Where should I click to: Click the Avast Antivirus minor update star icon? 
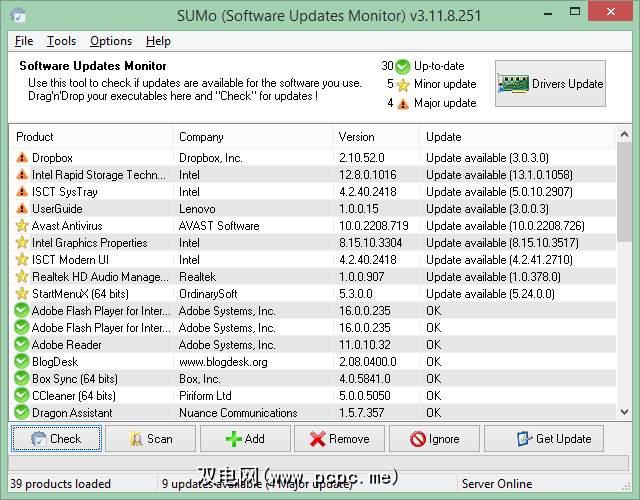tap(22, 226)
